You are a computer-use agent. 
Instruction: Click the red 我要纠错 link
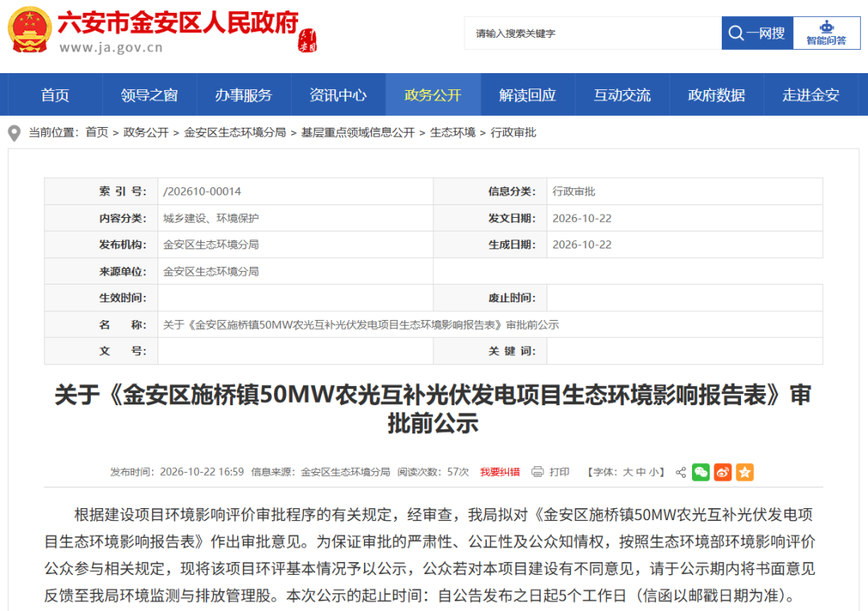[500, 472]
